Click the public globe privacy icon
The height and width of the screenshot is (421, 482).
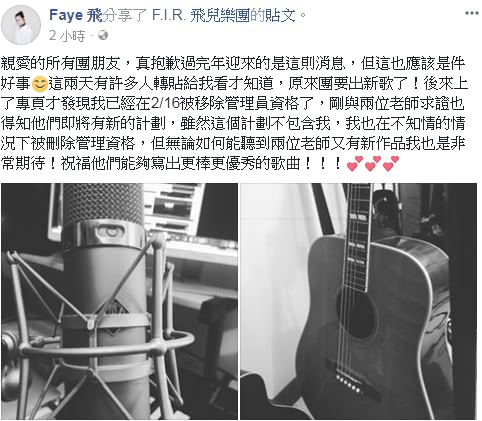pyautogui.click(x=103, y=35)
